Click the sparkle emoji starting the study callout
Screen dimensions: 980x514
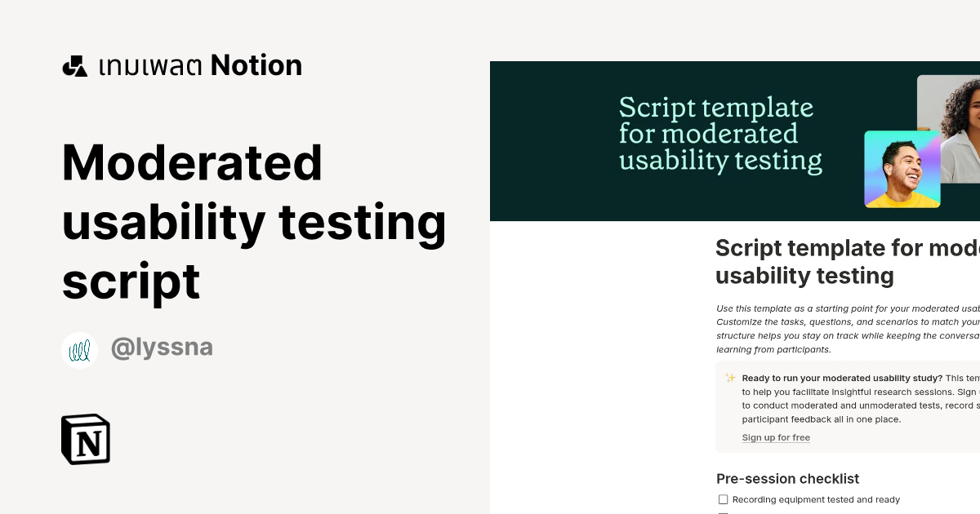pos(728,377)
